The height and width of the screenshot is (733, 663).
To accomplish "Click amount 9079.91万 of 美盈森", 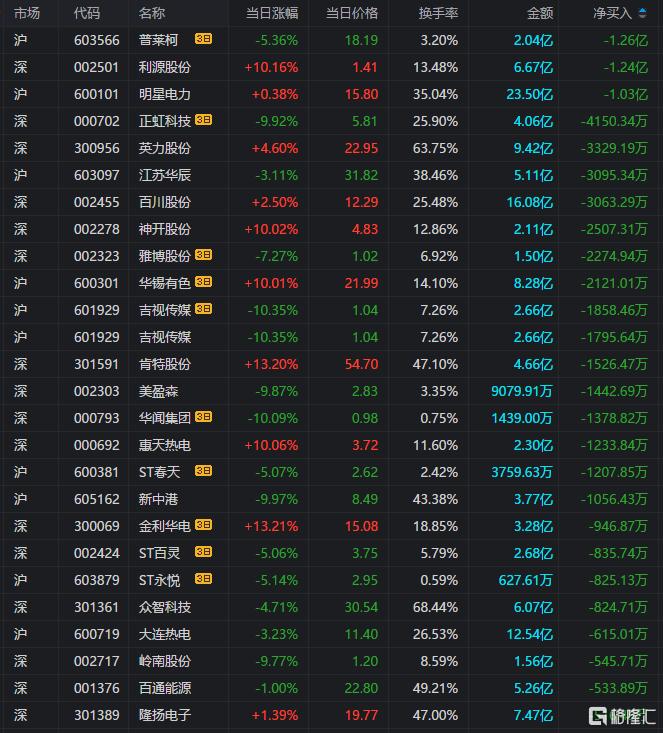I will pos(522,391).
